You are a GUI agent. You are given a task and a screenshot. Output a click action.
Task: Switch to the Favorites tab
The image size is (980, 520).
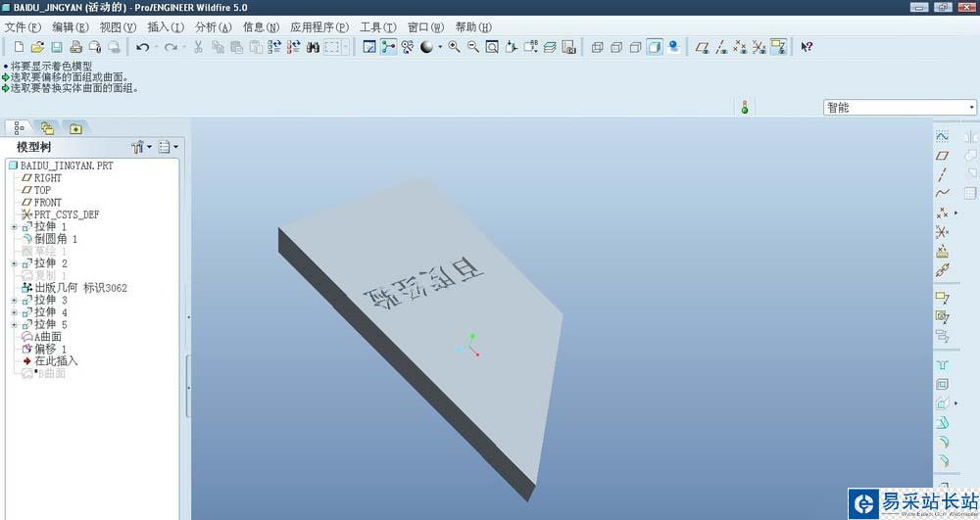coord(75,128)
